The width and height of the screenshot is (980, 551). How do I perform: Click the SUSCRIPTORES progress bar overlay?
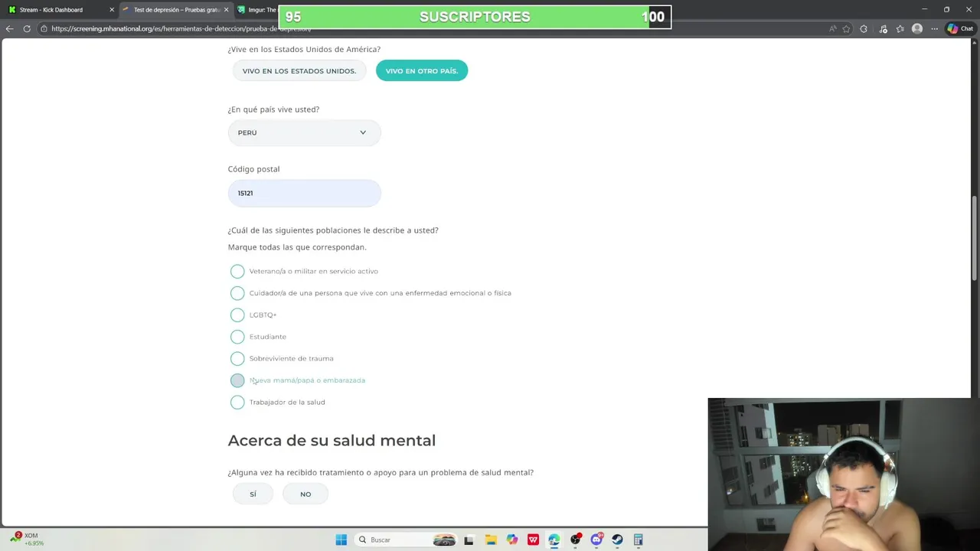click(475, 17)
